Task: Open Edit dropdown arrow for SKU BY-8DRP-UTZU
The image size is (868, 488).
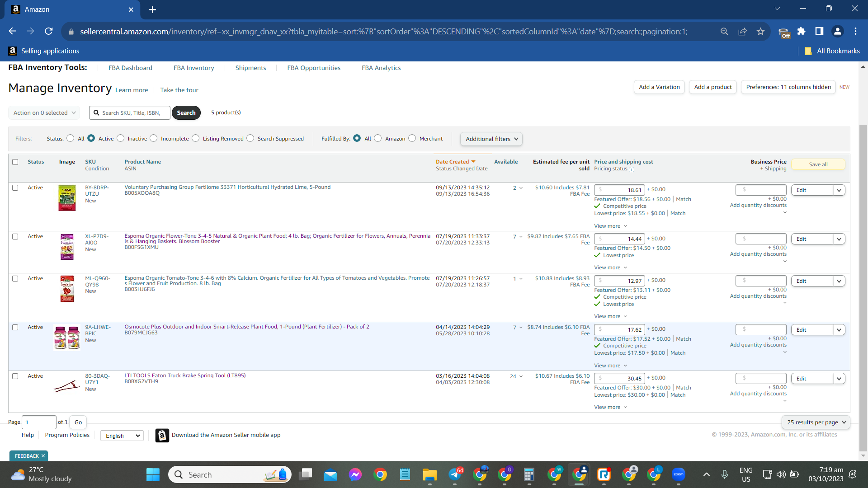Action: pos(840,190)
